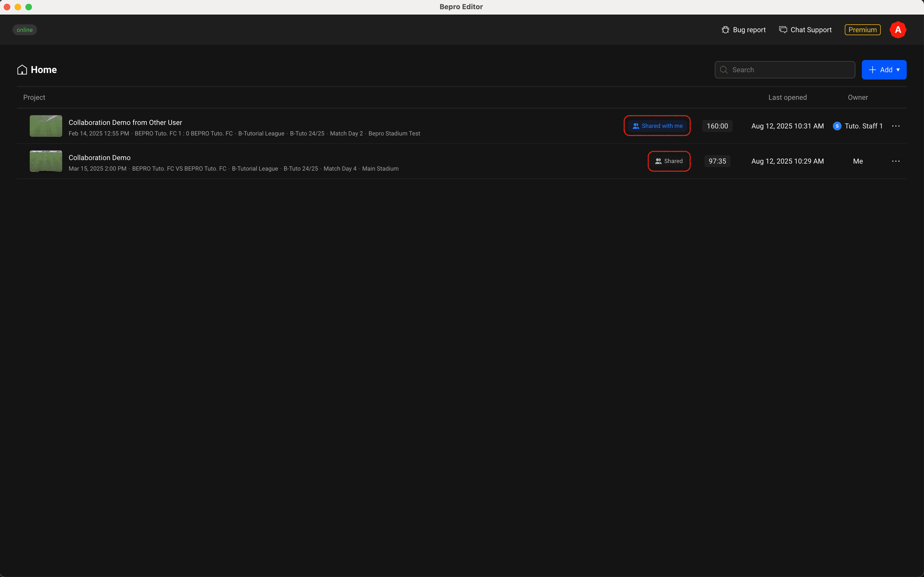
Task: Open the more options menu for the Collaboration Demo row
Action: pos(895,161)
